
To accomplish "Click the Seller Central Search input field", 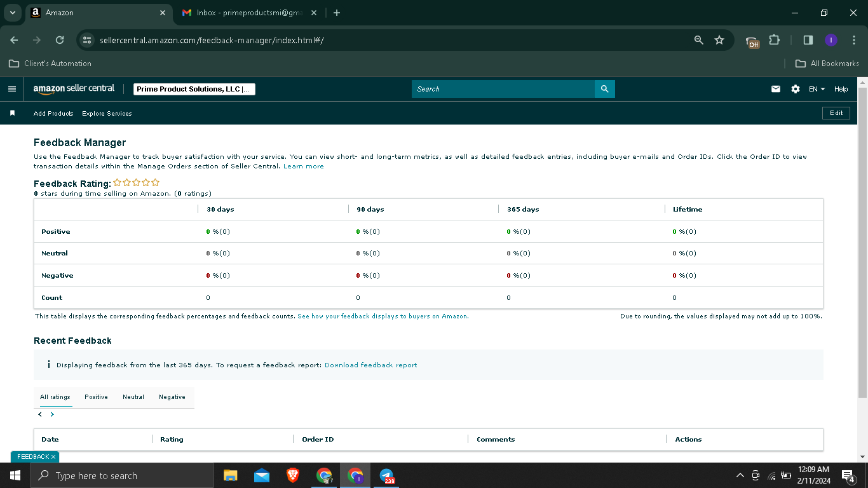I will click(503, 89).
